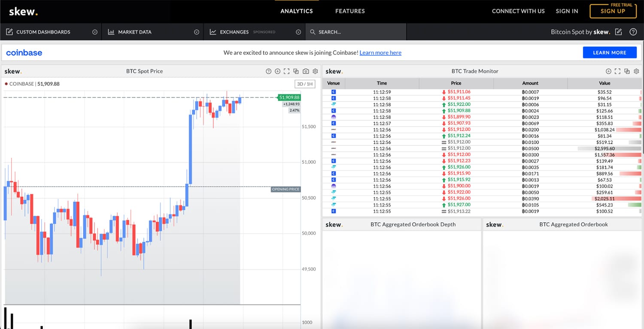The width and height of the screenshot is (644, 329).
Task: Click the skew logo in the top bar
Action: [23, 12]
